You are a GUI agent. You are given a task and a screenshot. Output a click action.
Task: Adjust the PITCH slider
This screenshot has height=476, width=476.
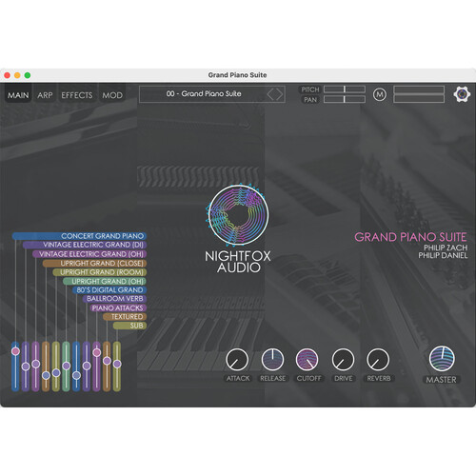[345, 89]
